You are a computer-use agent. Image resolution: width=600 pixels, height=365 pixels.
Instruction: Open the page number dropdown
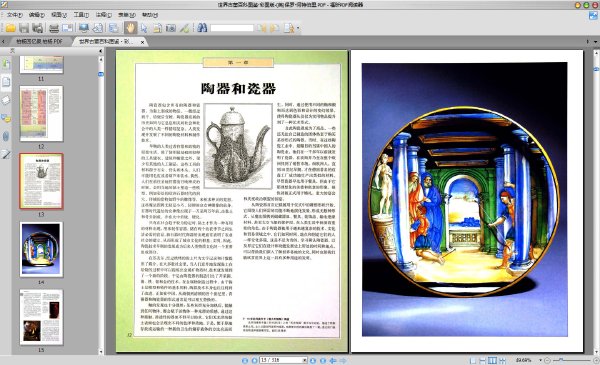point(304,360)
